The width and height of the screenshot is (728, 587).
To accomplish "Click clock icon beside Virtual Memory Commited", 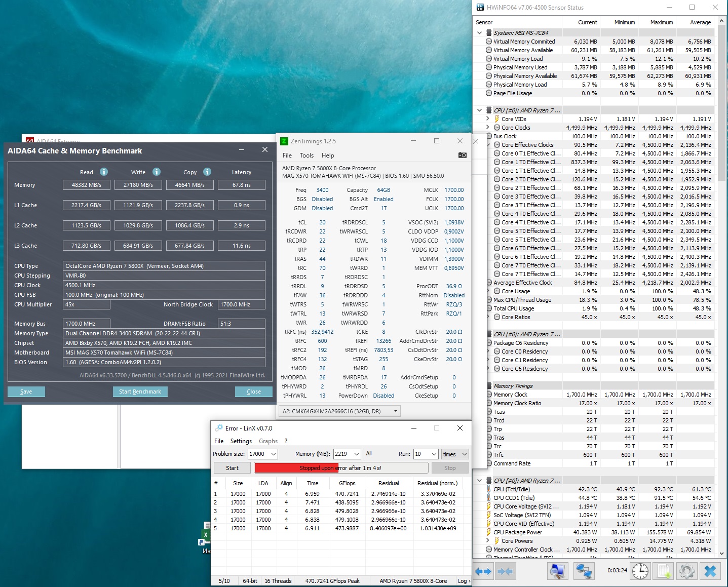I will click(489, 42).
